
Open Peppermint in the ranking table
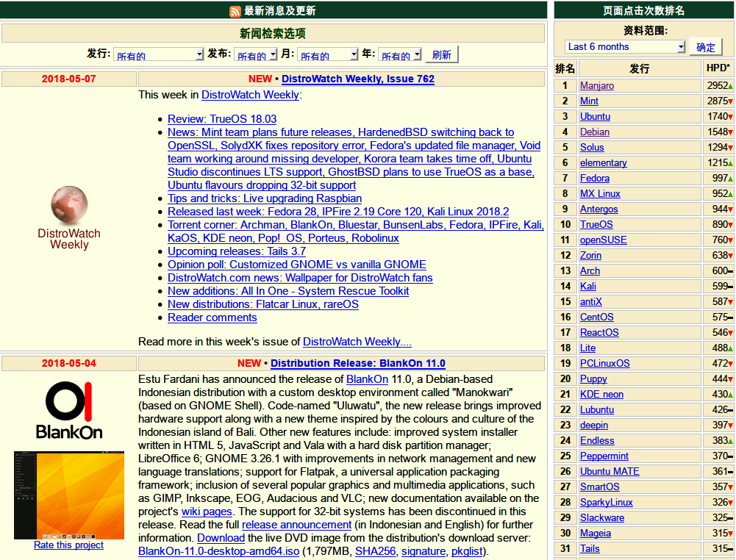click(604, 456)
